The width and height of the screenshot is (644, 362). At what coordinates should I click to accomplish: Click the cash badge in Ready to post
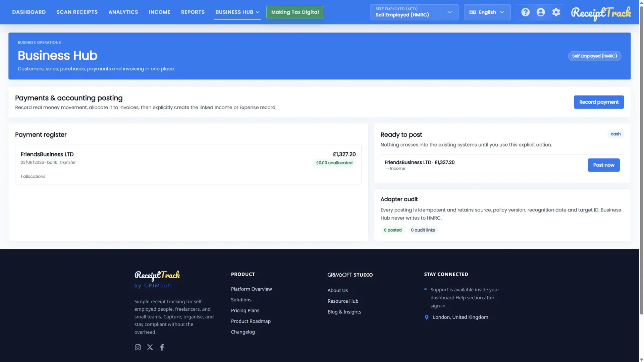[x=615, y=134]
